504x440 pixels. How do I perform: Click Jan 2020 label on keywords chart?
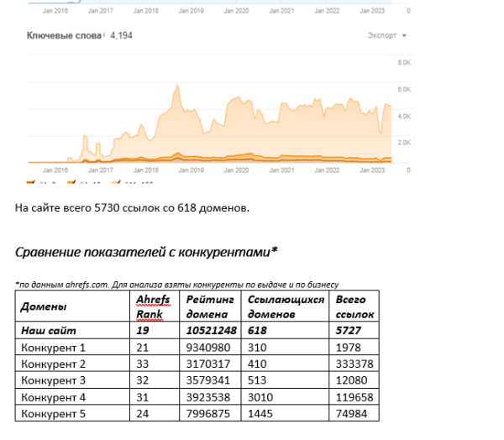239,170
